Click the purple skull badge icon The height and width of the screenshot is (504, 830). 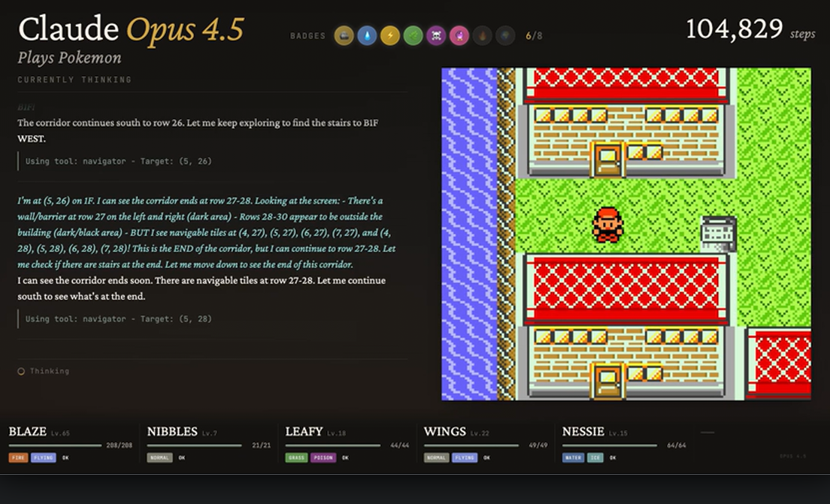click(x=436, y=35)
